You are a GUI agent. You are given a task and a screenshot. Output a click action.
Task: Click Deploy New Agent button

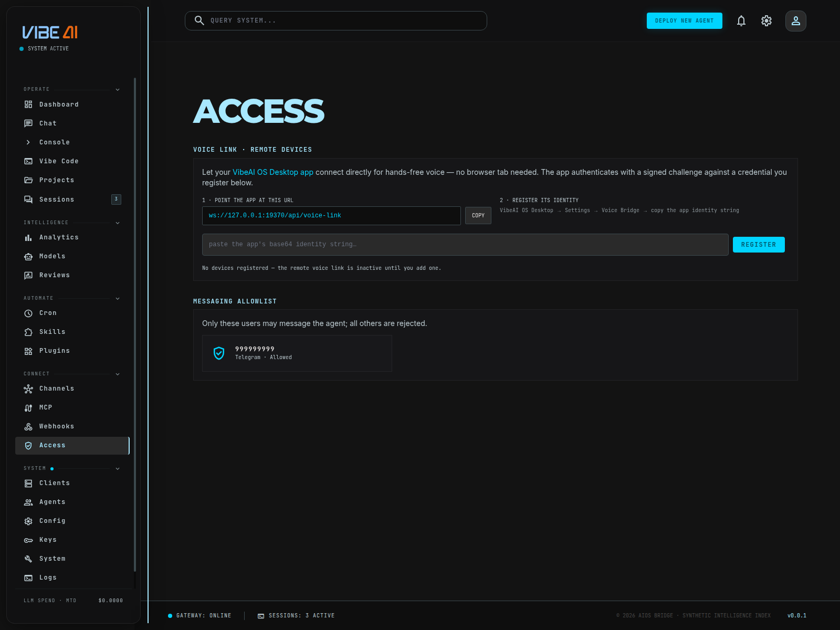684,20
